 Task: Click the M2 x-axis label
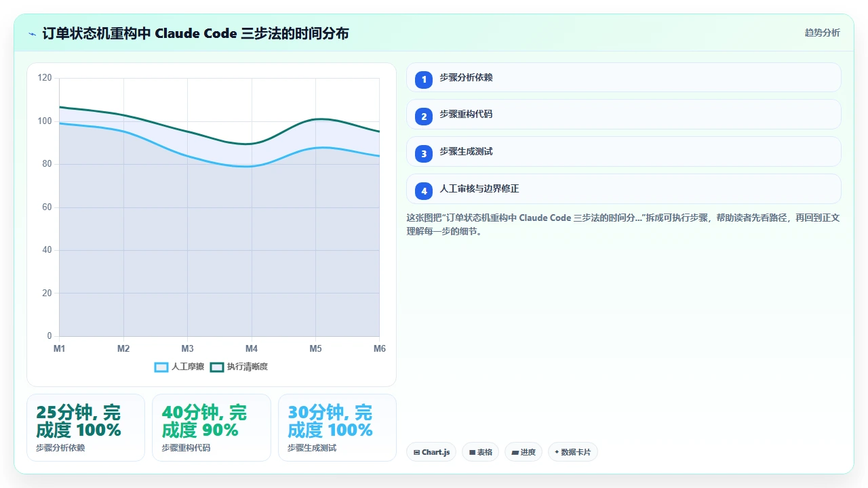[123, 348]
